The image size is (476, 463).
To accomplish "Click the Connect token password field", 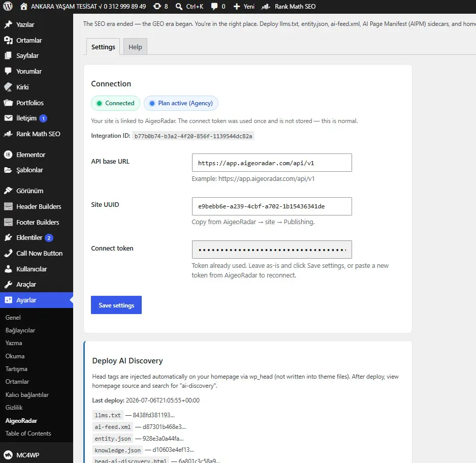I will (x=272, y=250).
